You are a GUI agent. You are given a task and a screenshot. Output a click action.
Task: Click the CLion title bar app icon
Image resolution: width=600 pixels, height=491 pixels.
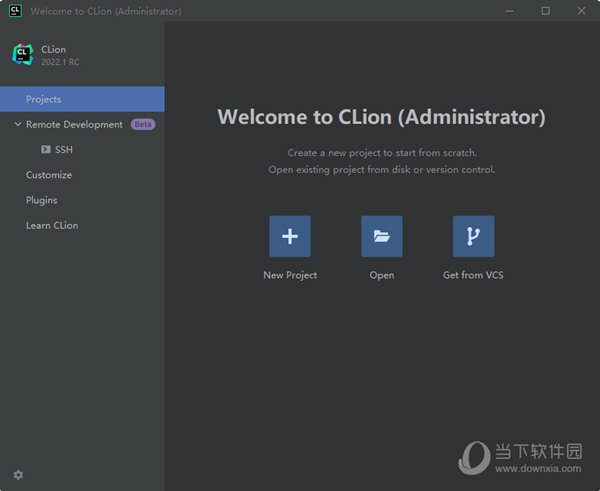point(15,11)
